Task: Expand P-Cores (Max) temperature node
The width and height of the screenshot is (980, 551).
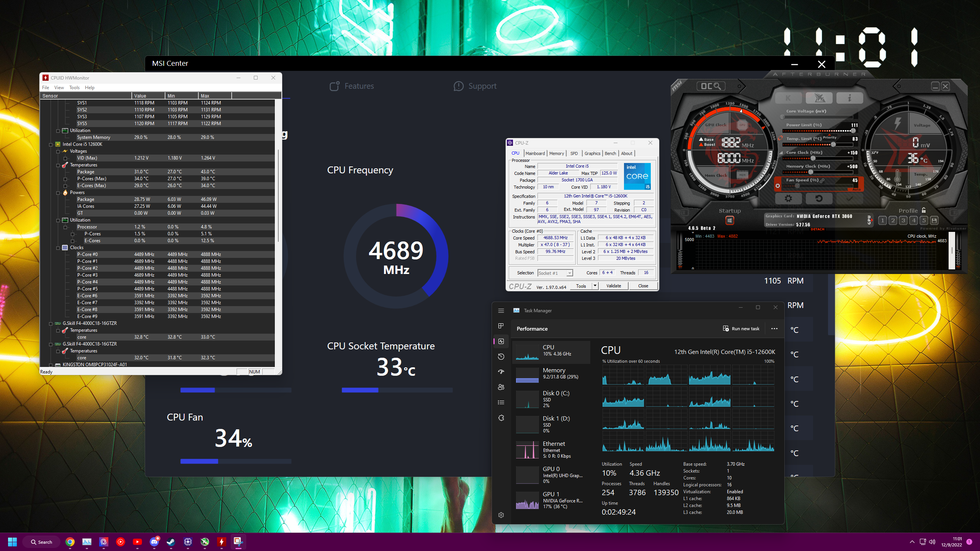Action: click(x=65, y=179)
